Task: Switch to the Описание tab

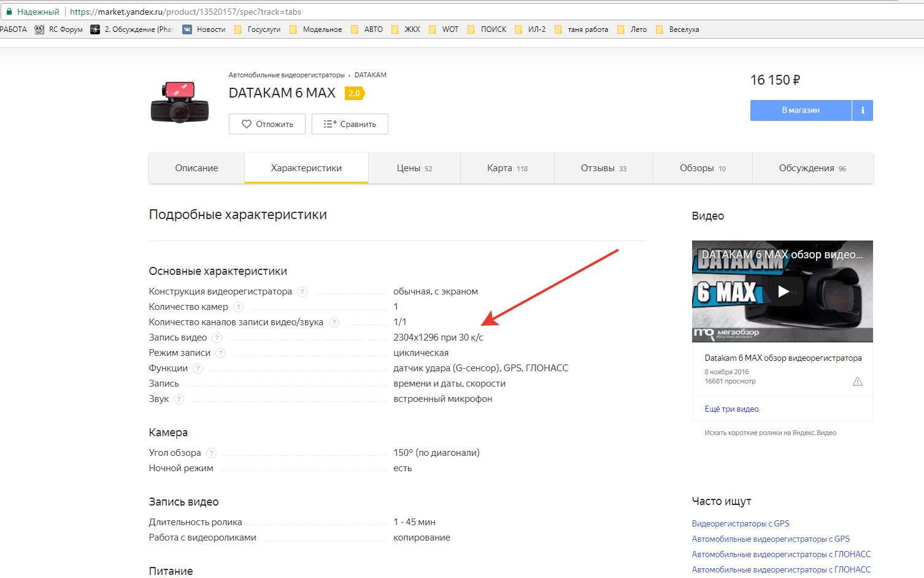Action: (x=196, y=168)
